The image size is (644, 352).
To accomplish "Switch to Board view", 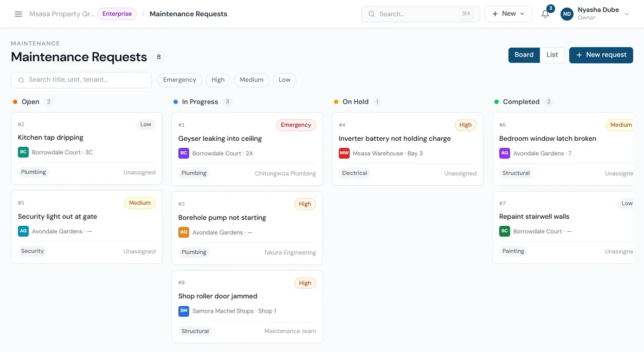I will pos(524,55).
